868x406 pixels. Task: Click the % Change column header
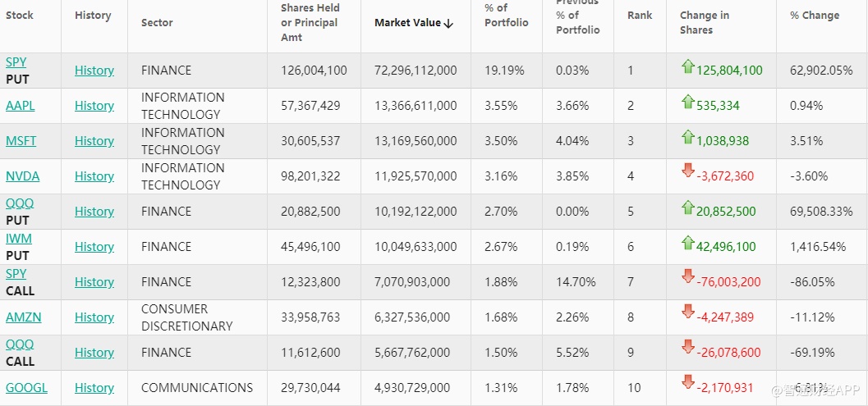(x=815, y=16)
